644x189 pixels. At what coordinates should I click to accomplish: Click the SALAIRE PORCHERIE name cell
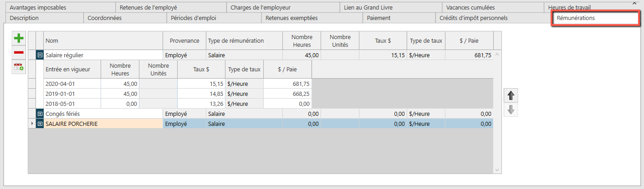click(103, 124)
